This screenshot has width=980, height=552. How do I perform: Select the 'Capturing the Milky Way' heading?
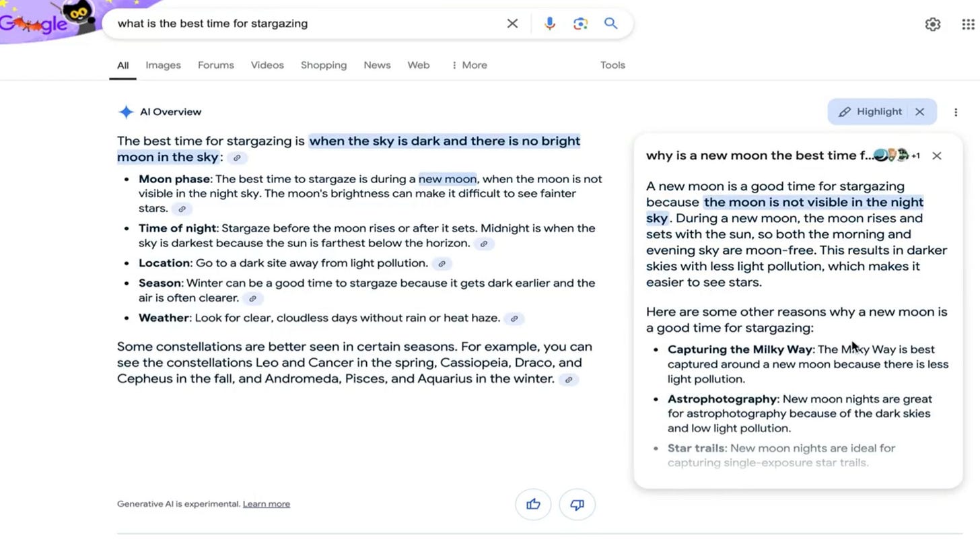(x=740, y=349)
